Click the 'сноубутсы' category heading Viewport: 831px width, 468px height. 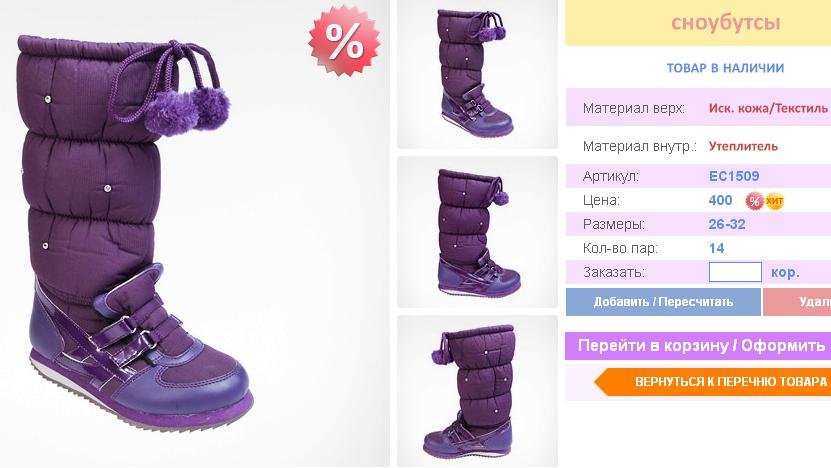726,23
